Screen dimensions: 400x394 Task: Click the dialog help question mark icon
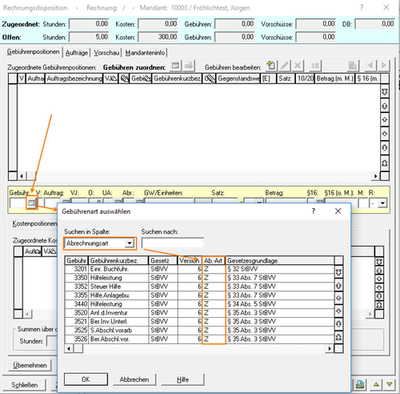pos(313,211)
